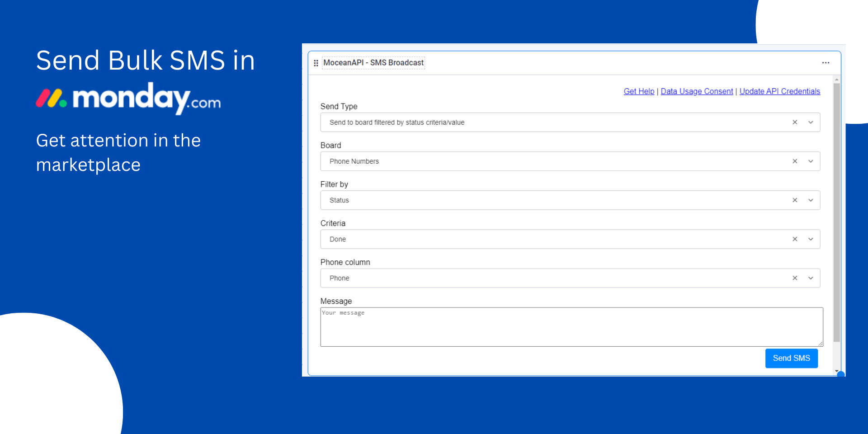Expand the Criteria dropdown arrow
The image size is (868, 434).
tap(811, 239)
